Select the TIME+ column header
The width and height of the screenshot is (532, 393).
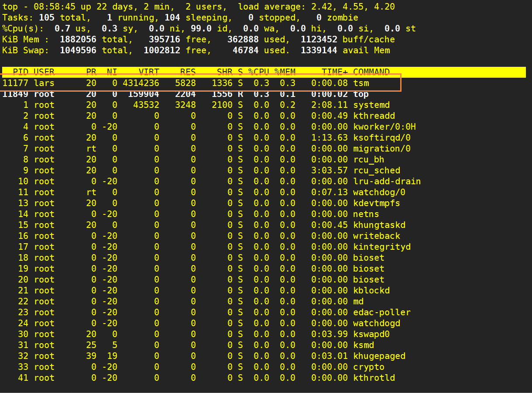[335, 72]
